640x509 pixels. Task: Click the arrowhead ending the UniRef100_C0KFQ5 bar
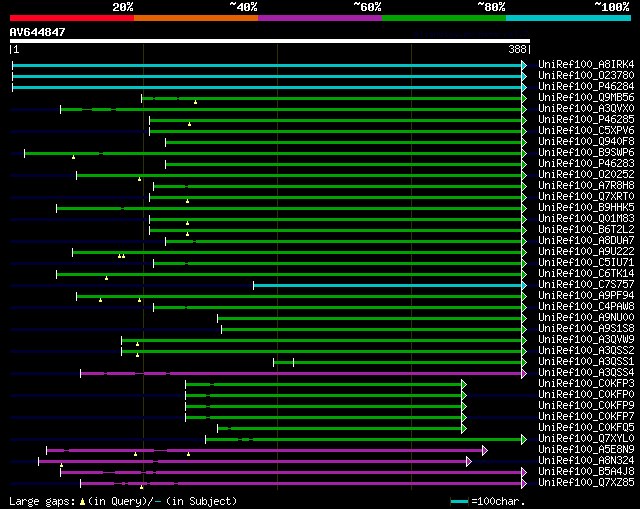[x=464, y=429]
